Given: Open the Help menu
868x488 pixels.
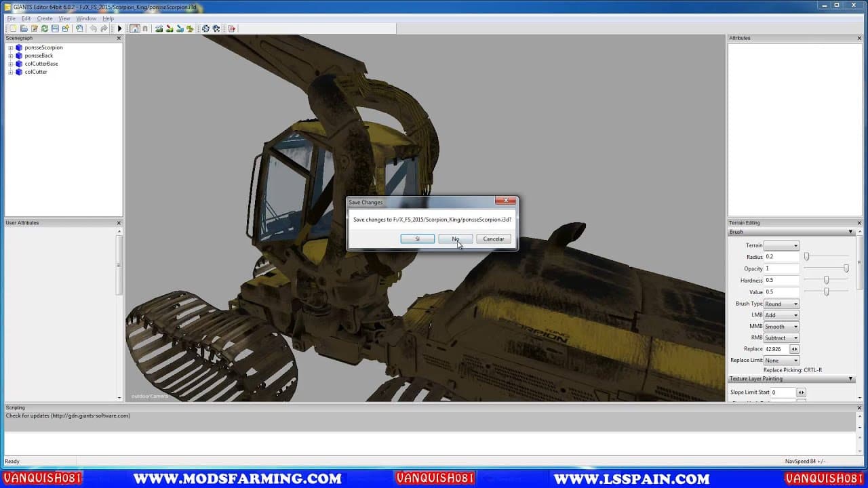Looking at the screenshot, I should click(x=108, y=18).
